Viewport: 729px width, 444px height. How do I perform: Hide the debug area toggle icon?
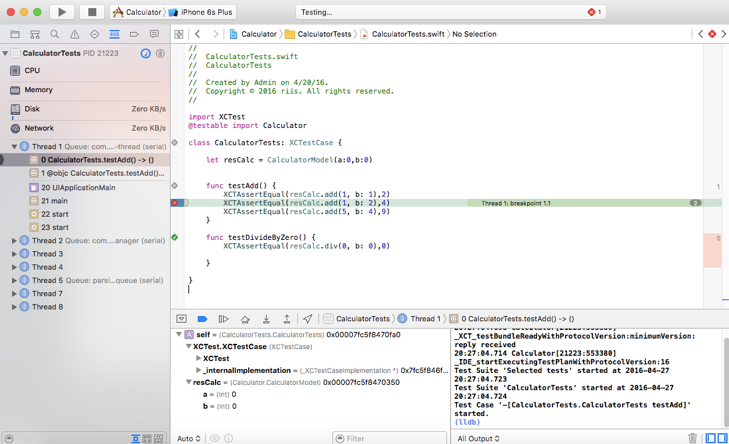point(181,319)
